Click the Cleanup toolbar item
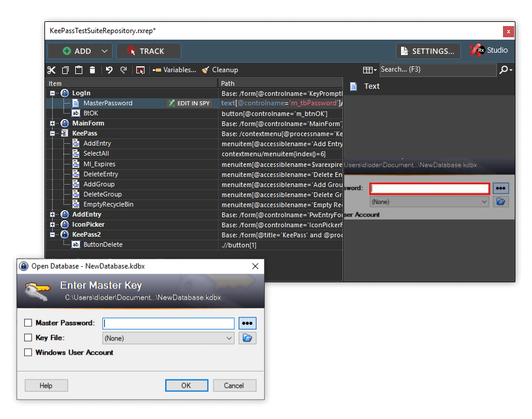The width and height of the screenshot is (532, 419). (220, 70)
